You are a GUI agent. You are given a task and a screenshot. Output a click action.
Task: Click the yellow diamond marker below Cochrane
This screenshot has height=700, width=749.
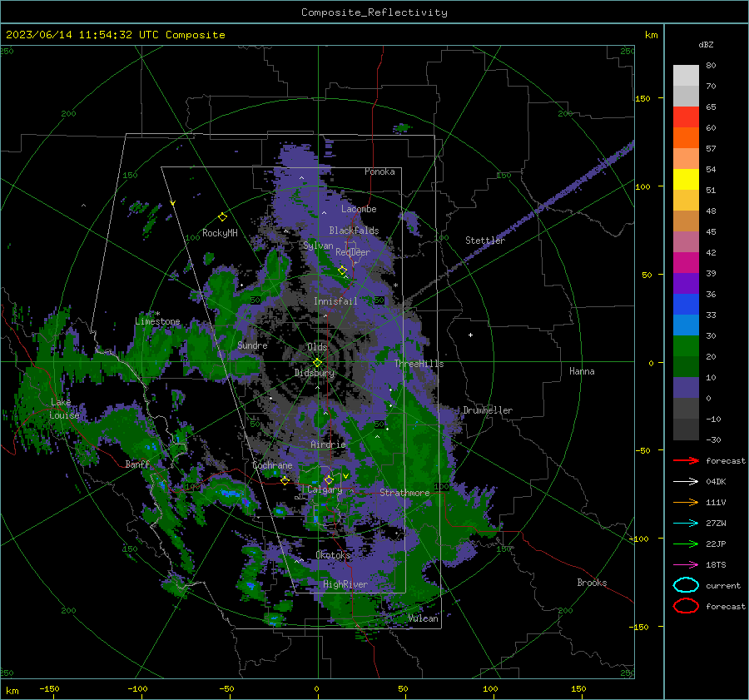pyautogui.click(x=285, y=481)
